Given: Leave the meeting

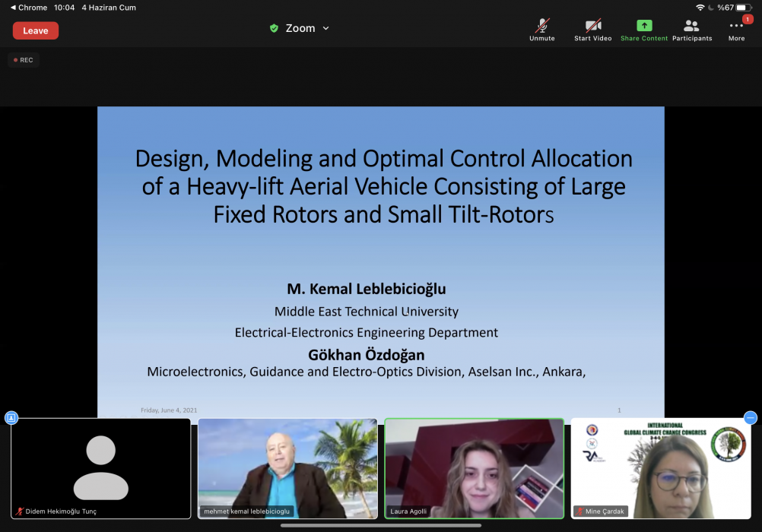Looking at the screenshot, I should [x=36, y=30].
